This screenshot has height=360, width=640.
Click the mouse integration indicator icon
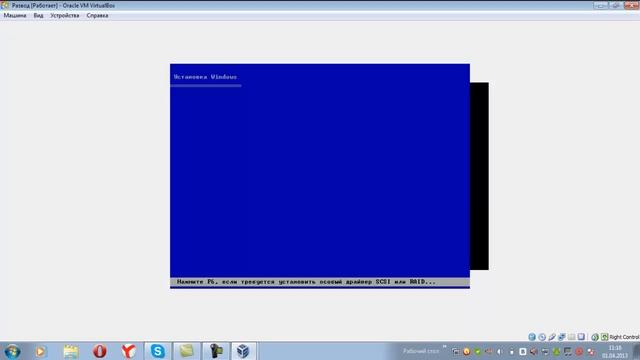tap(595, 337)
